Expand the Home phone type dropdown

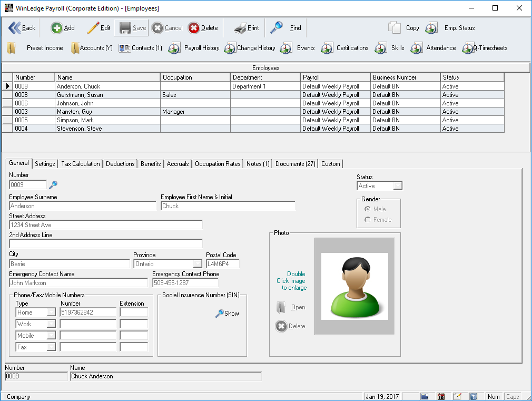point(51,312)
